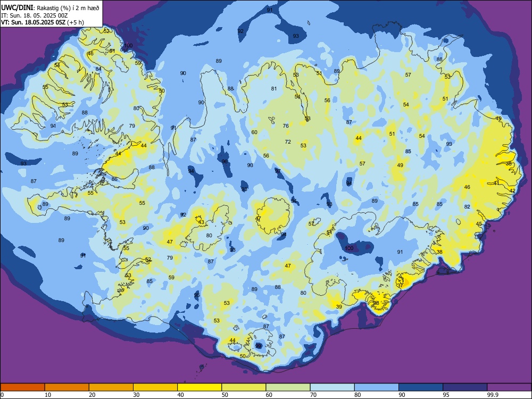Pick the pale green 60–70 legend swatch
This screenshot has width=532, height=399.
tap(288, 387)
